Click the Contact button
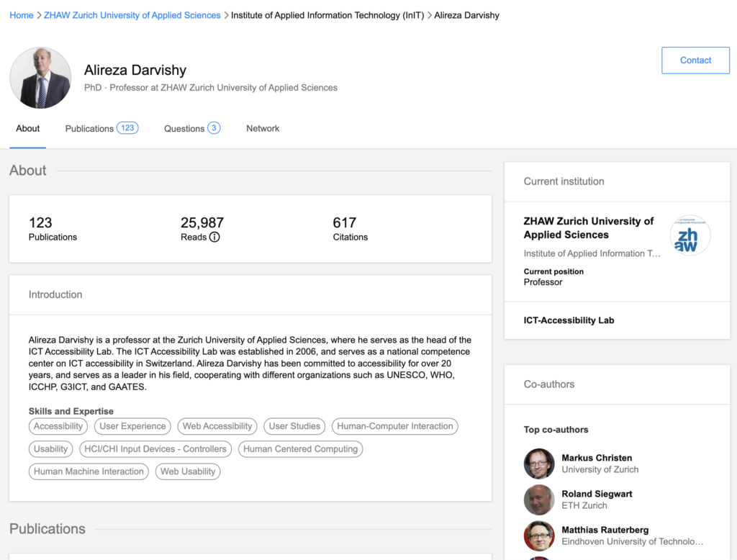Image resolution: width=737 pixels, height=560 pixels. pyautogui.click(x=695, y=60)
